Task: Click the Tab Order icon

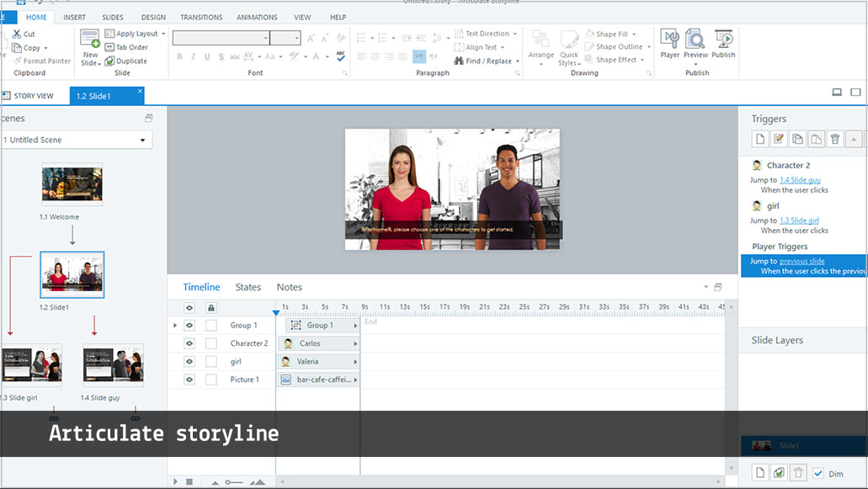Action: 110,47
